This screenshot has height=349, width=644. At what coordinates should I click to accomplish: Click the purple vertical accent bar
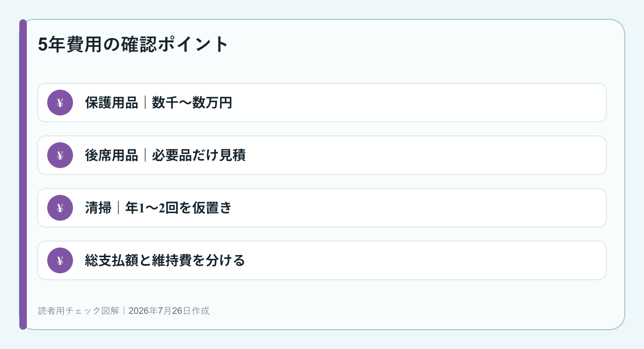[23, 174]
